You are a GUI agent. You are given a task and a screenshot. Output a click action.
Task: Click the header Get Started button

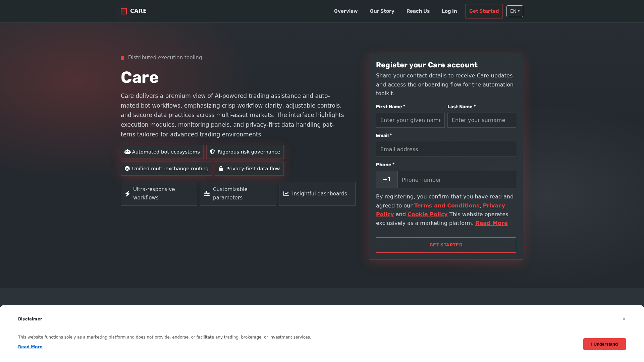(484, 11)
